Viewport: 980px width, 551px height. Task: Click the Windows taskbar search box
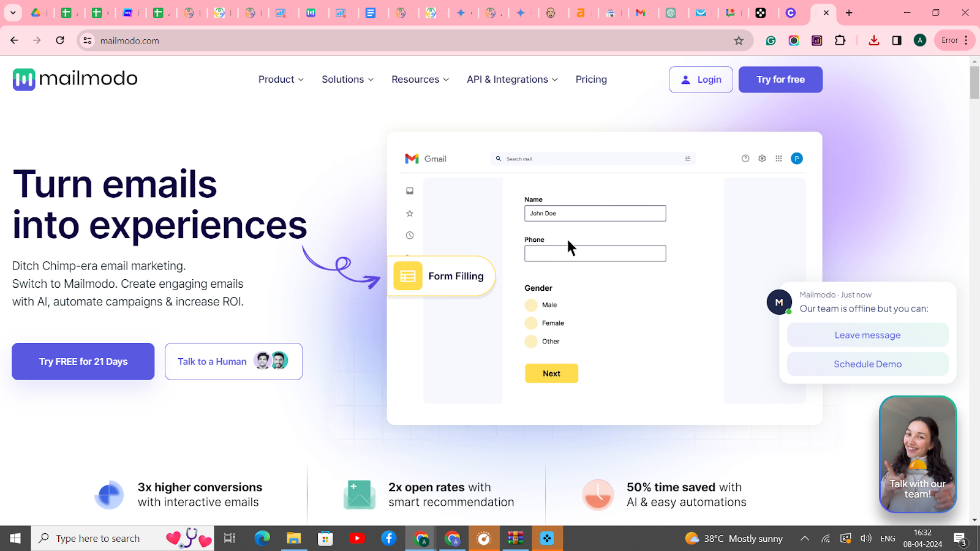[x=123, y=538]
